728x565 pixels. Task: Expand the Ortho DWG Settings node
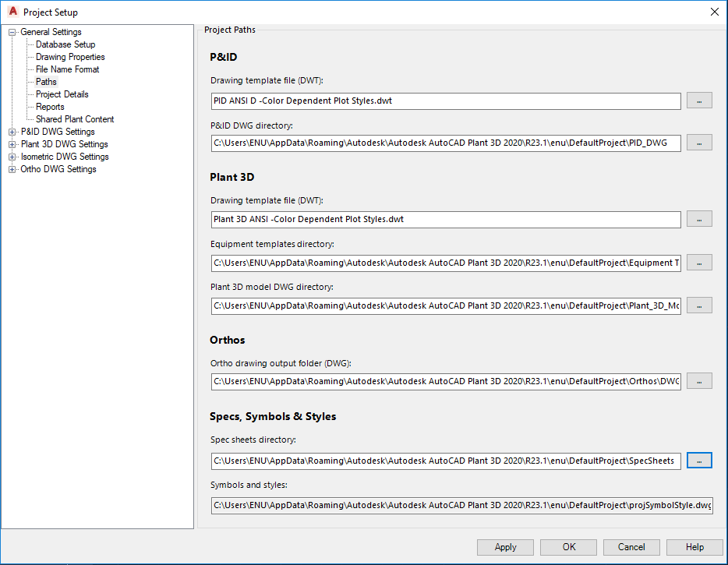tap(12, 169)
